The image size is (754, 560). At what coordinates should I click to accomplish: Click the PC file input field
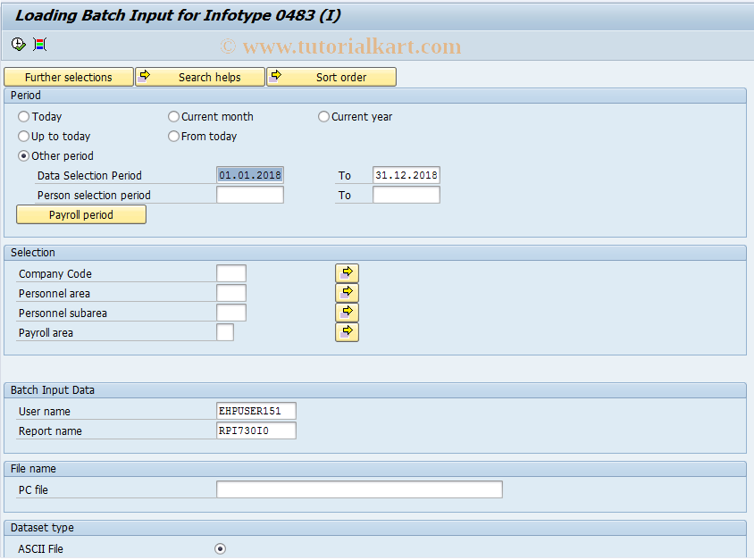click(x=360, y=489)
